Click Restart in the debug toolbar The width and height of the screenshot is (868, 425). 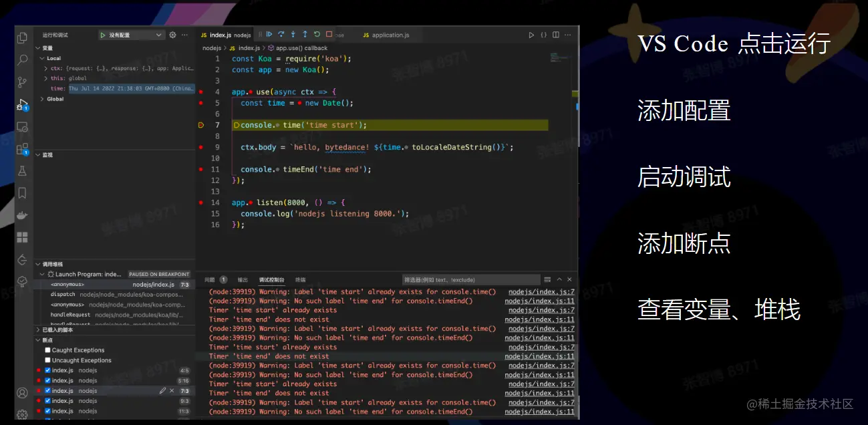pos(317,34)
